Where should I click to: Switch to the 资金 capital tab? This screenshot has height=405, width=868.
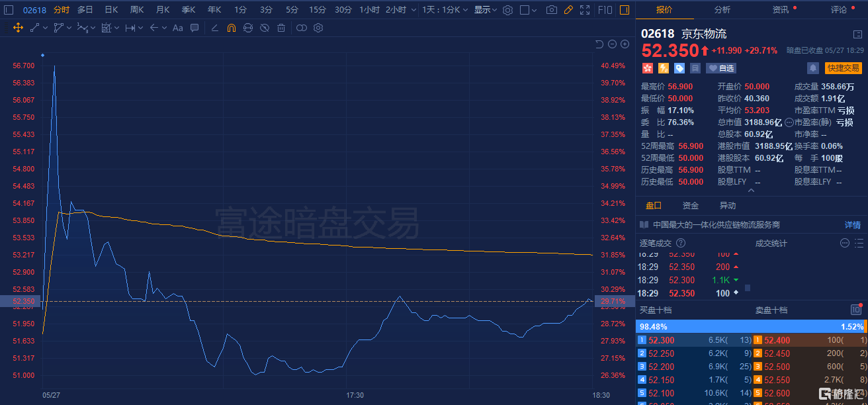click(691, 206)
